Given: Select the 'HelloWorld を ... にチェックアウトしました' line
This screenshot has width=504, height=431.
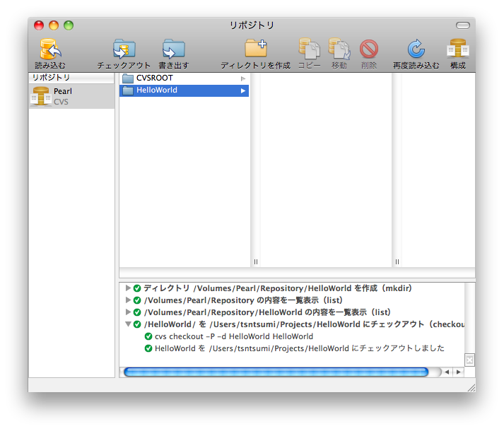Looking at the screenshot, I should pyautogui.click(x=300, y=348).
